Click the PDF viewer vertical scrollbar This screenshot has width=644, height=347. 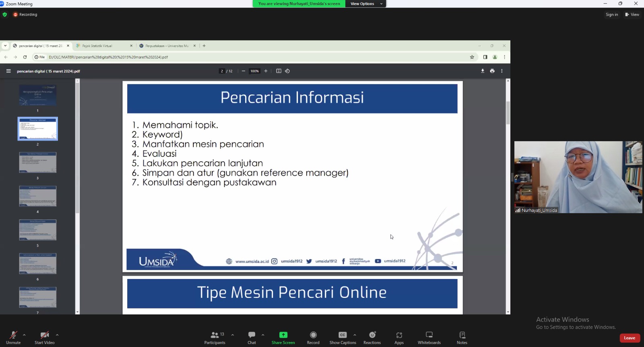tap(508, 113)
